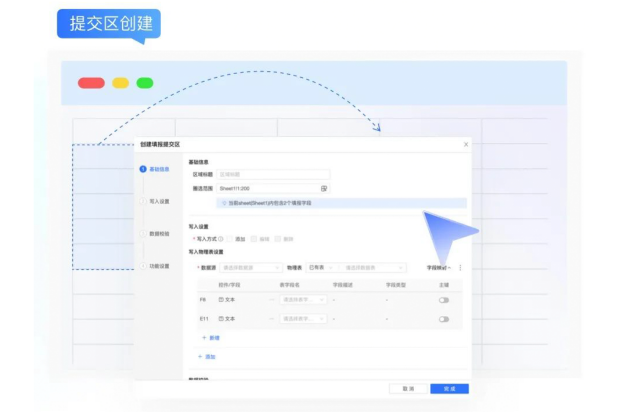Toggle the 主键 switch for row F6
627x412 pixels.
coord(443,300)
